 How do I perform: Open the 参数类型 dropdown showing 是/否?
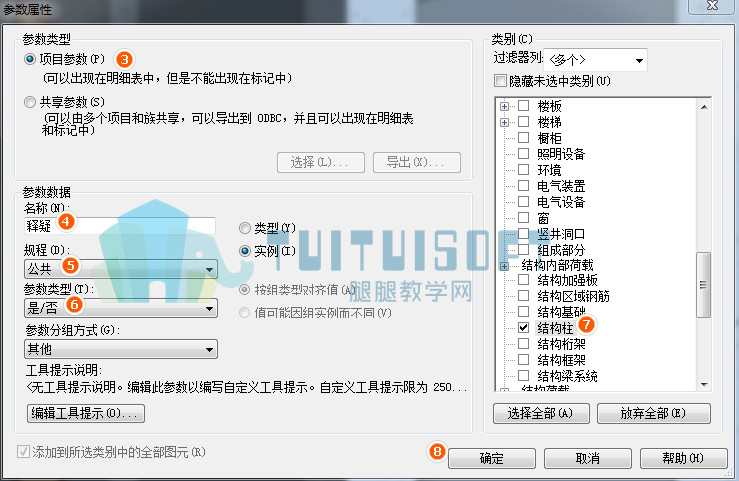pyautogui.click(x=121, y=308)
